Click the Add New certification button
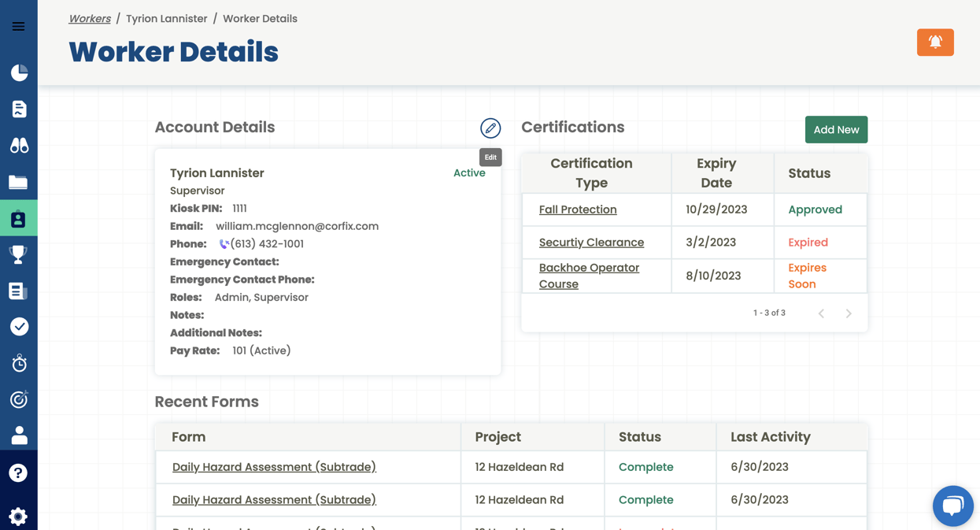Screen dimensions: 980x530 coord(836,130)
